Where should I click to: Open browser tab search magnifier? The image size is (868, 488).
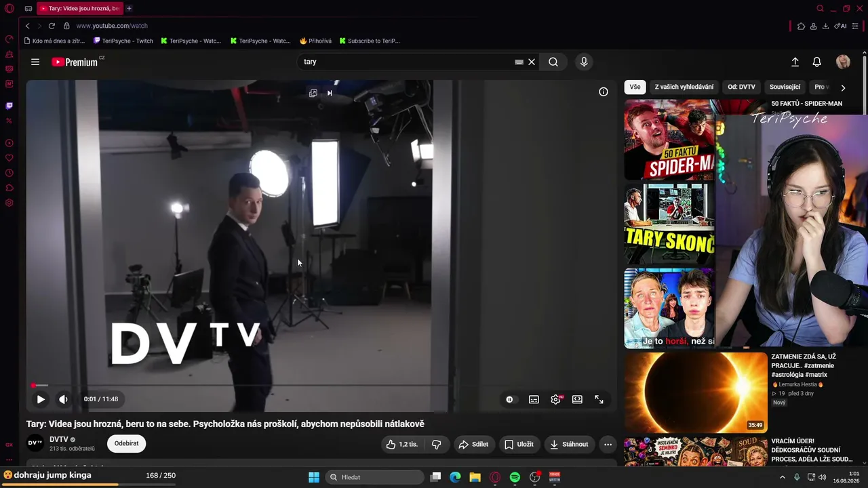click(820, 8)
